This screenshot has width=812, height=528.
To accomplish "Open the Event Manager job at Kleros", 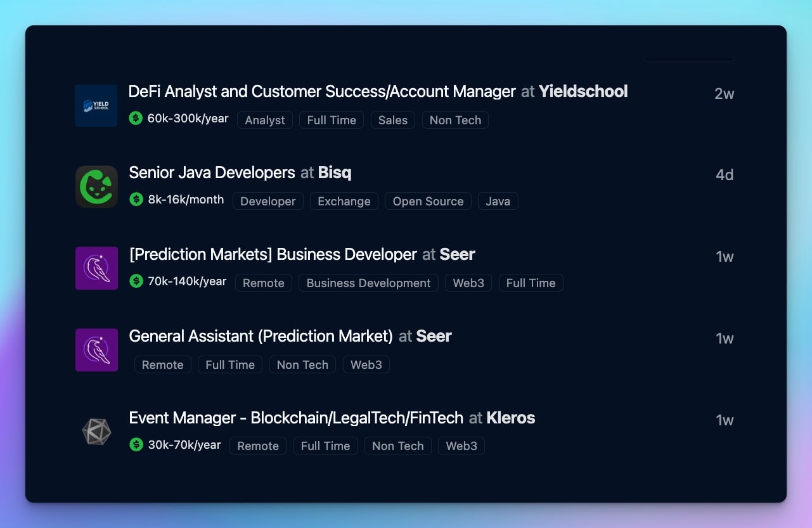I will (296, 418).
